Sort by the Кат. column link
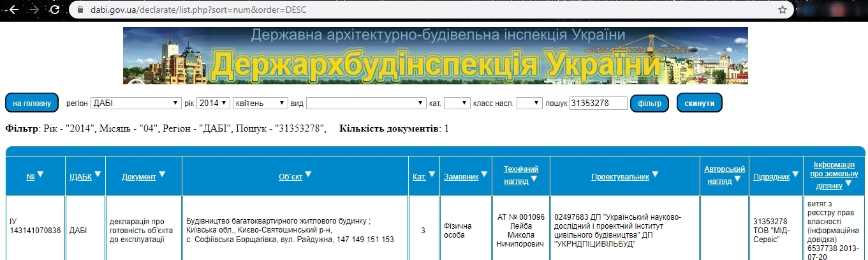Image resolution: width=868 pixels, height=260 pixels. coord(420,177)
